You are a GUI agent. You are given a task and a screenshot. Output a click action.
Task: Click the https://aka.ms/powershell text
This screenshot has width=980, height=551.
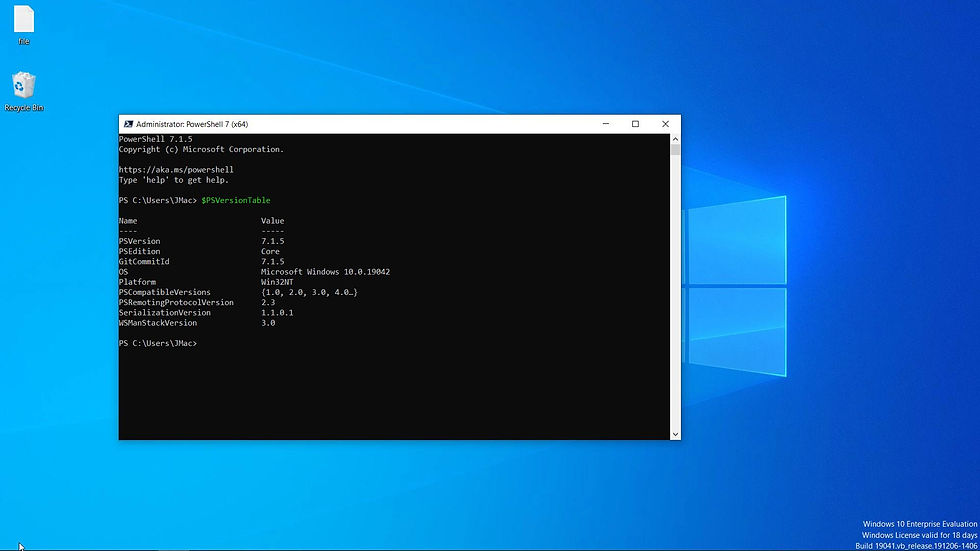pyautogui.click(x=176, y=169)
